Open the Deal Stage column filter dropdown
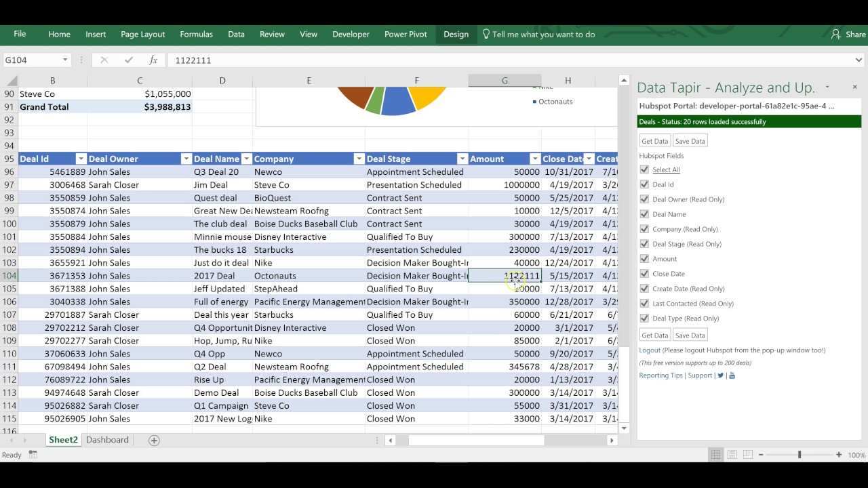 pyautogui.click(x=462, y=159)
